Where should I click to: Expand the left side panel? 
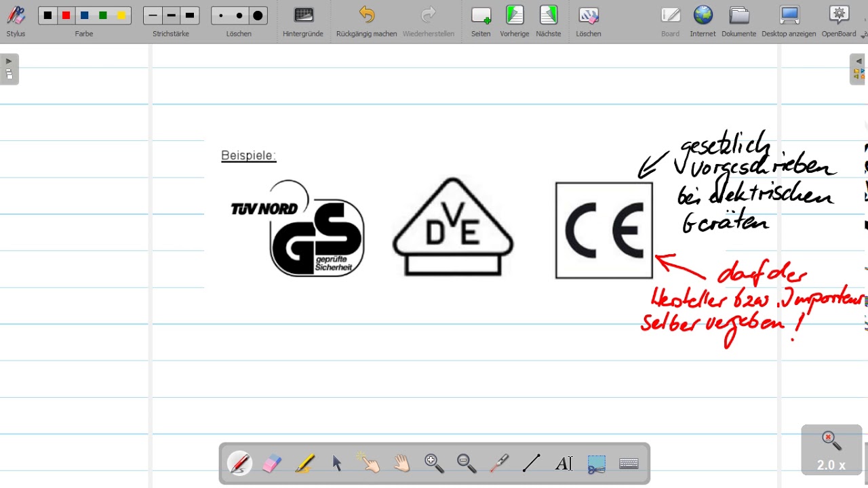click(x=9, y=69)
